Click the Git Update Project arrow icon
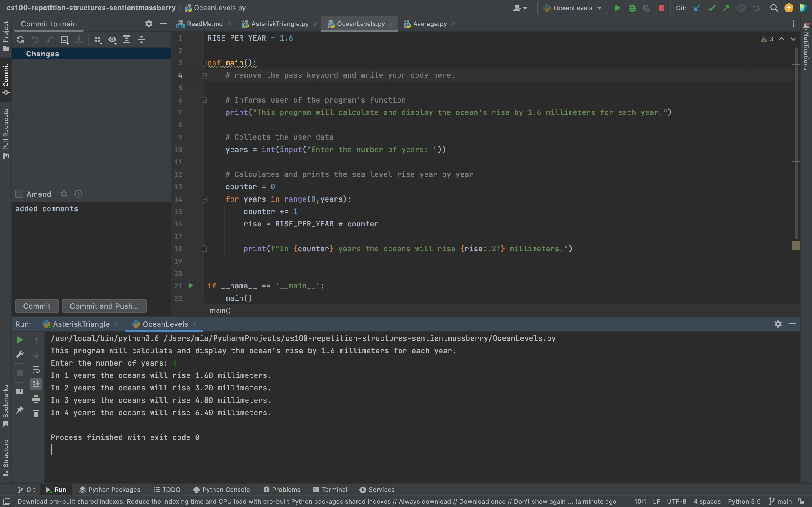Image resolution: width=812 pixels, height=507 pixels. tap(697, 8)
